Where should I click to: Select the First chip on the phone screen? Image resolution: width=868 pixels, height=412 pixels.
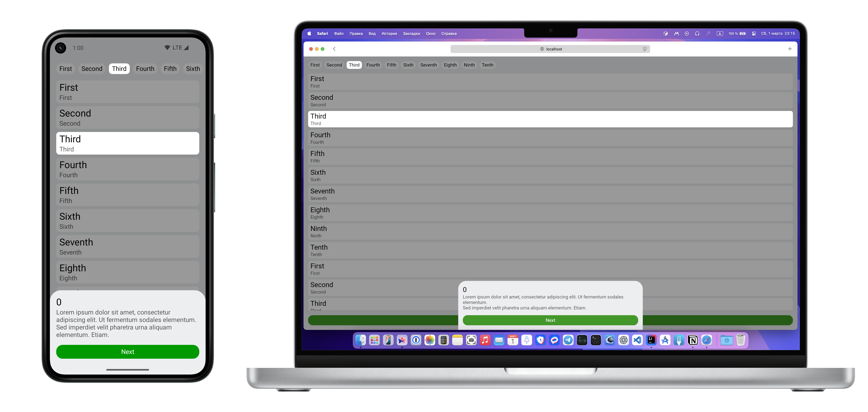point(66,69)
